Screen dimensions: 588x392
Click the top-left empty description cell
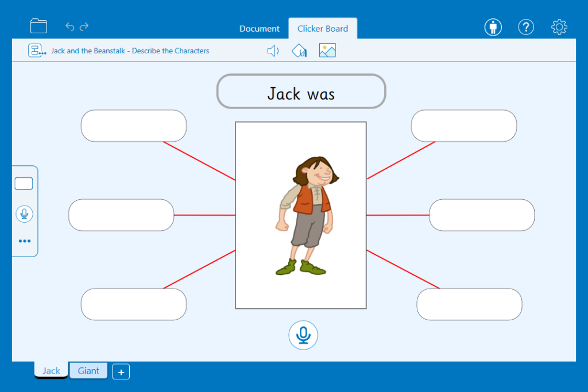coord(133,126)
